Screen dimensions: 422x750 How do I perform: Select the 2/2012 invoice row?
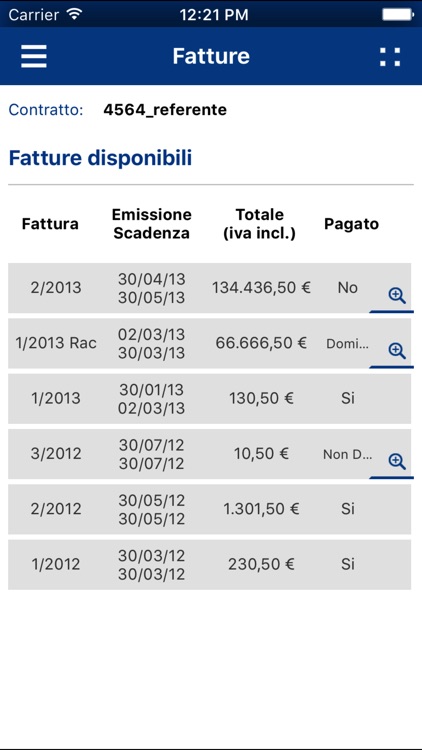coord(209,509)
